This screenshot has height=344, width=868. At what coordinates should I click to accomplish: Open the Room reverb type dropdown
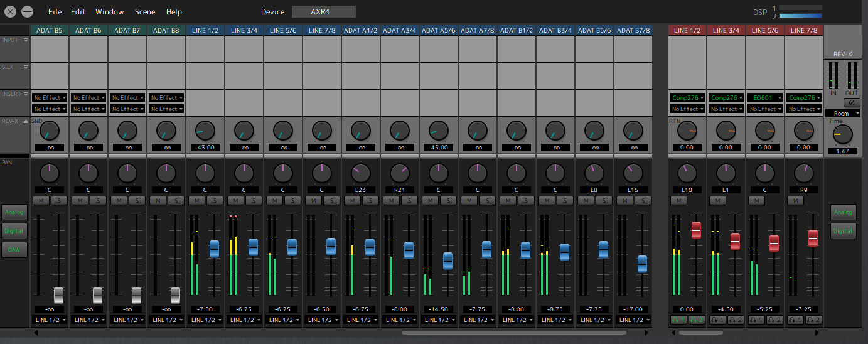842,114
